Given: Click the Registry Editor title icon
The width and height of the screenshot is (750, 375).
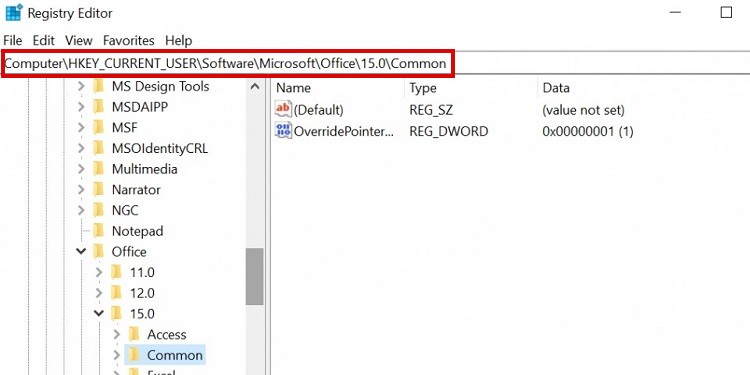Looking at the screenshot, I should pos(14,12).
